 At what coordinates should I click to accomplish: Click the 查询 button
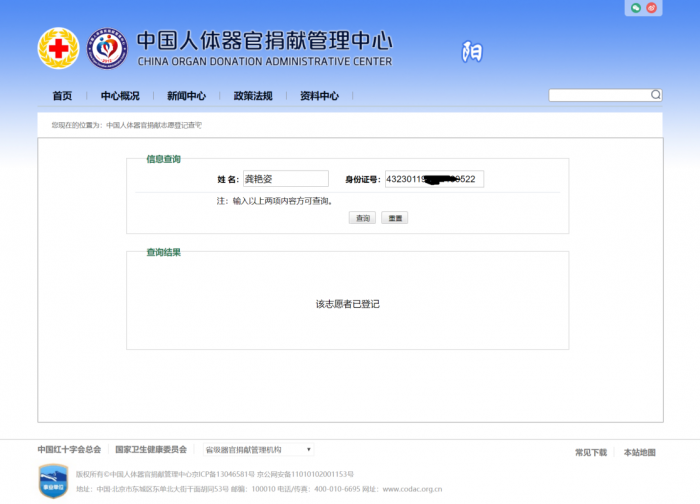pyautogui.click(x=362, y=218)
